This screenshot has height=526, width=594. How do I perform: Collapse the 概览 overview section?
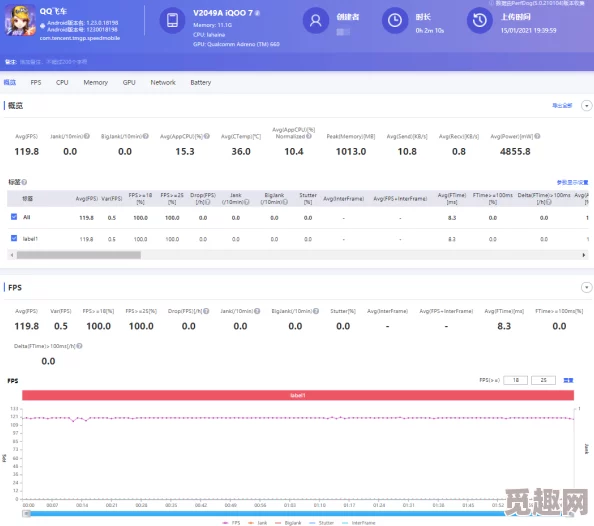point(586,105)
